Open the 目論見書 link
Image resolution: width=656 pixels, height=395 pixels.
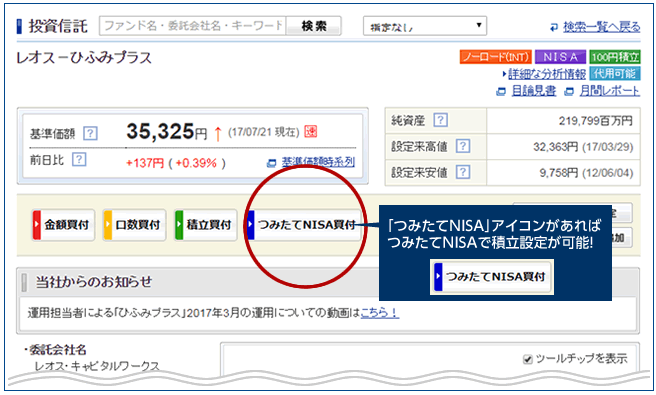click(534, 91)
